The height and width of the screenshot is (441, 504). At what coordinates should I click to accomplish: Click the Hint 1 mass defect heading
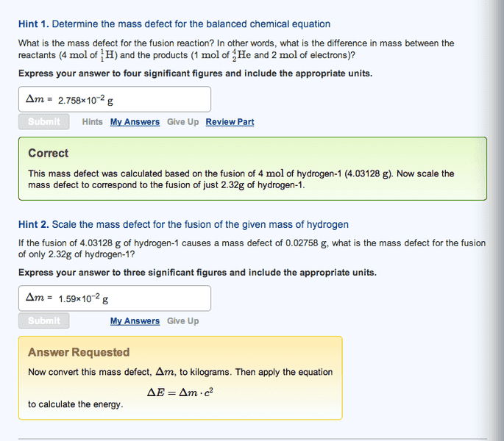point(174,24)
